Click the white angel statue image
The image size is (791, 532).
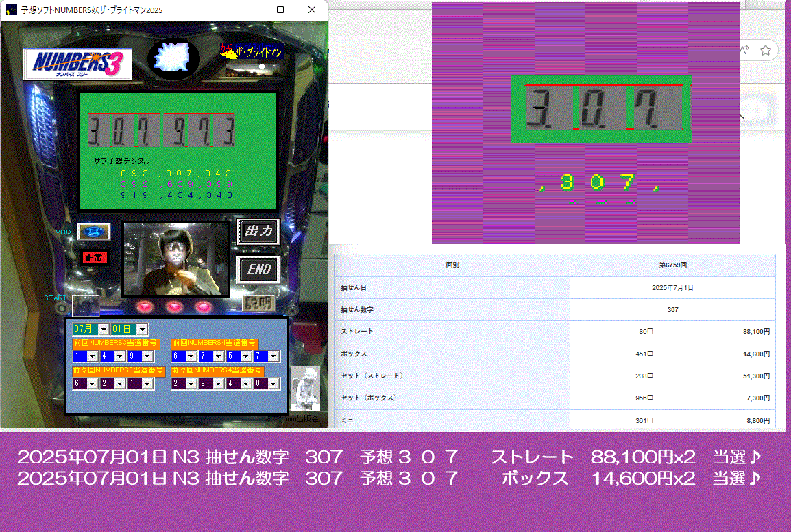(306, 388)
